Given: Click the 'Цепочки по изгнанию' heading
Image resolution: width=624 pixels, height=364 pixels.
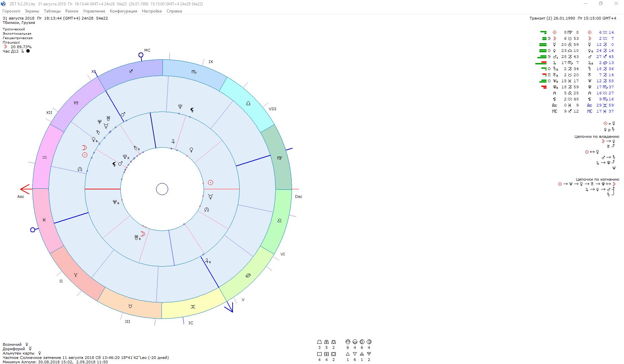Looking at the screenshot, I should [x=597, y=179].
